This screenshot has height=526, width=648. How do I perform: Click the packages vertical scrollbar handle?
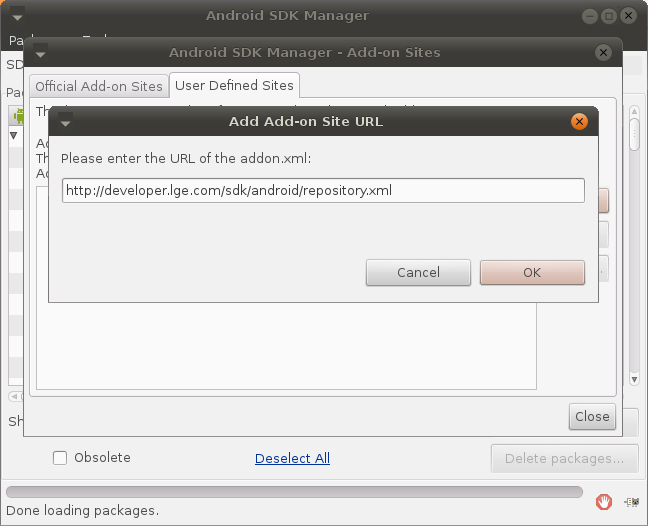634,135
